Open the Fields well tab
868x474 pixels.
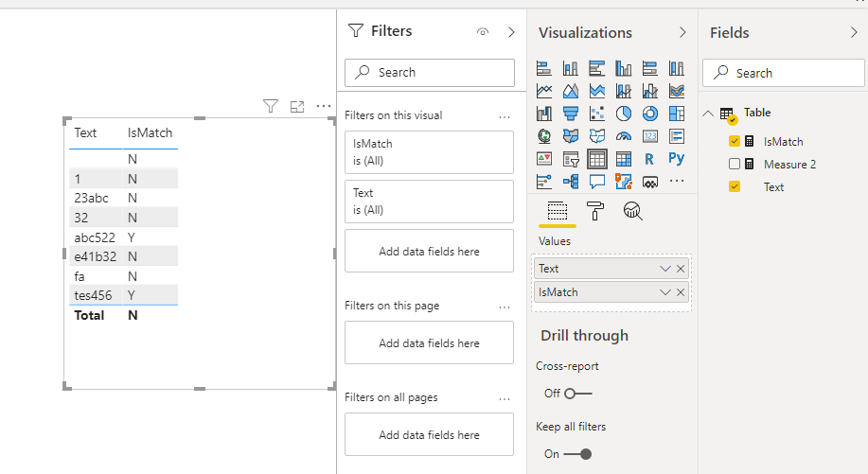[x=557, y=211]
